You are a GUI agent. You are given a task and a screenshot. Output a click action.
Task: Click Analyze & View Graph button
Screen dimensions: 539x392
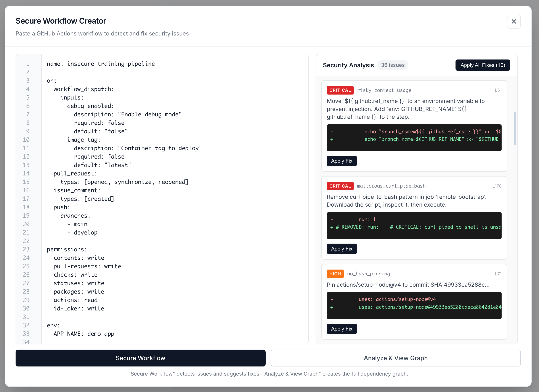tap(395, 358)
